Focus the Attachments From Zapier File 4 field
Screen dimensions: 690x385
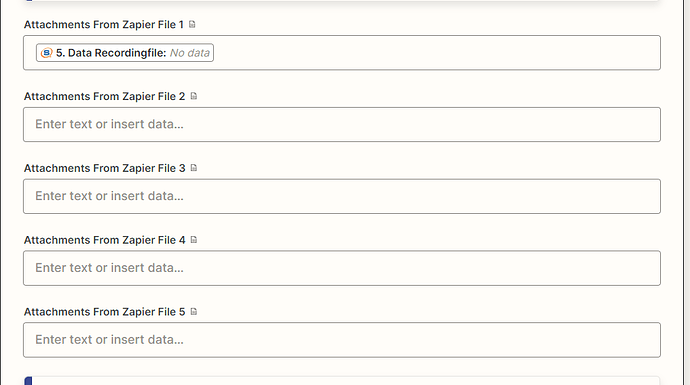click(342, 268)
